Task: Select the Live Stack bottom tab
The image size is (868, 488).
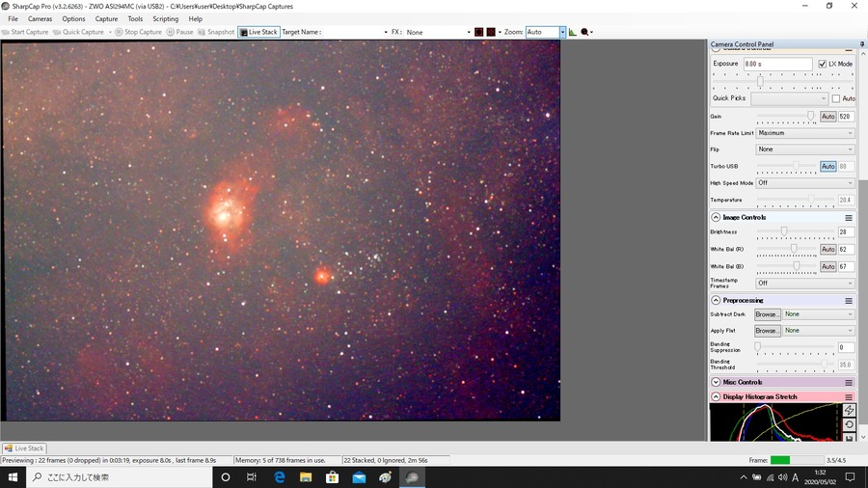Action: [24, 448]
